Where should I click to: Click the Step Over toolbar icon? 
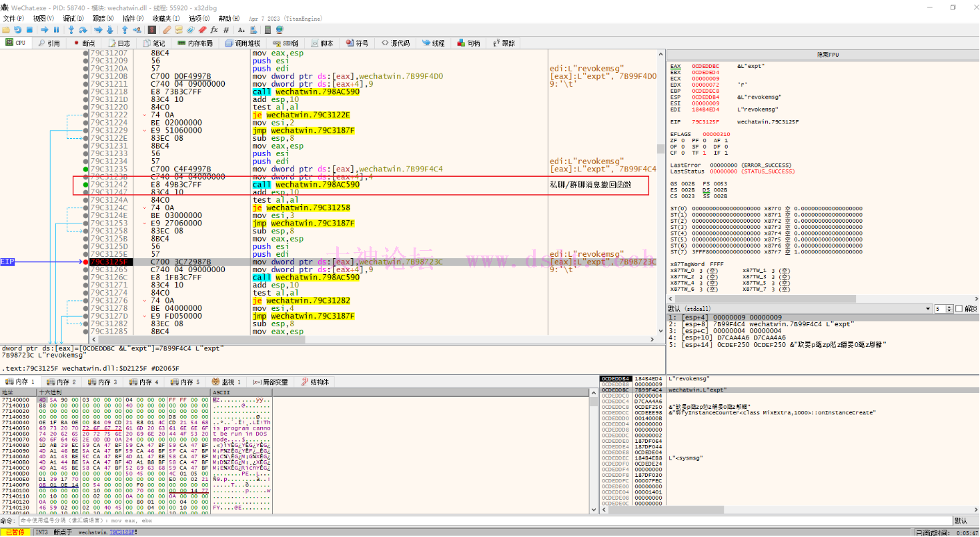pyautogui.click(x=83, y=30)
